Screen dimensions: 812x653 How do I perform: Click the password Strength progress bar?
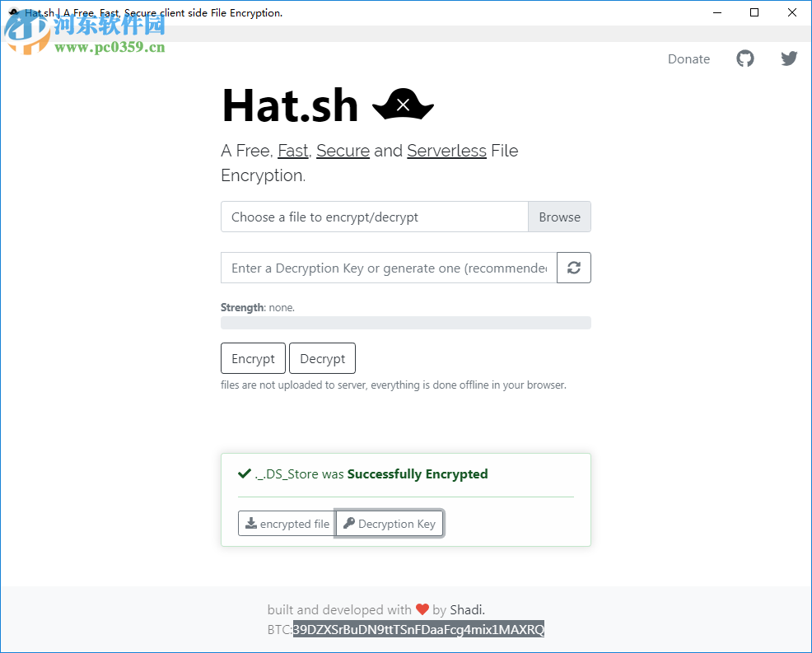click(405, 322)
